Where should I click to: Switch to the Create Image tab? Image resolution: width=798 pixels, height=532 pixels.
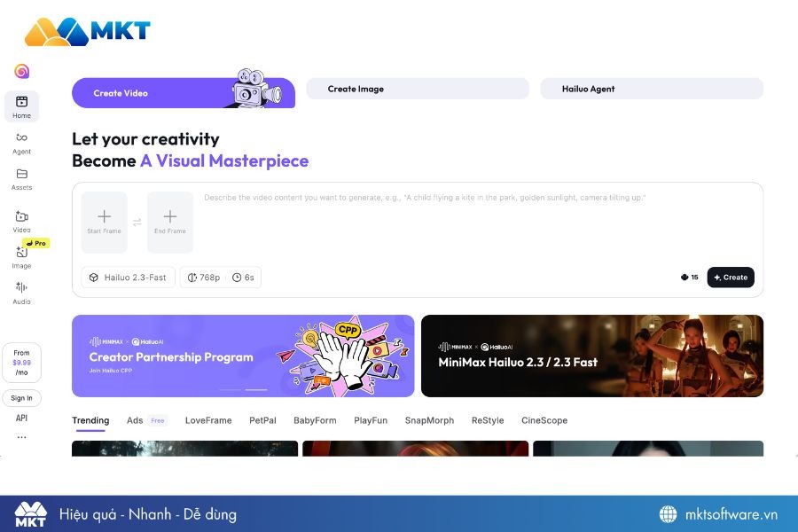click(417, 89)
